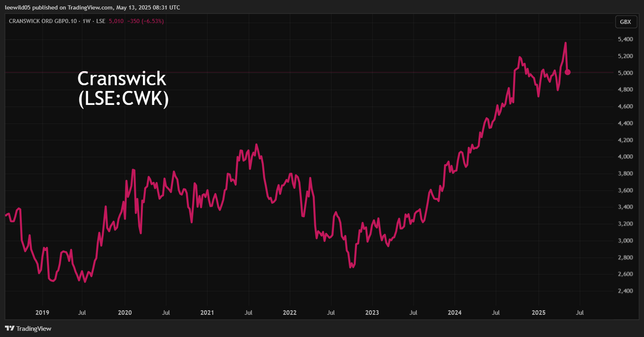Click the 4,400 price axis label
This screenshot has height=337, width=644.
(625, 123)
